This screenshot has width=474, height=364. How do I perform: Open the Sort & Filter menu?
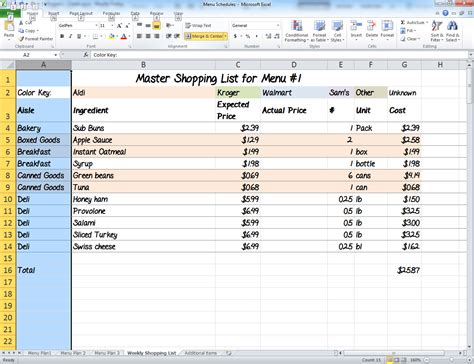437,31
